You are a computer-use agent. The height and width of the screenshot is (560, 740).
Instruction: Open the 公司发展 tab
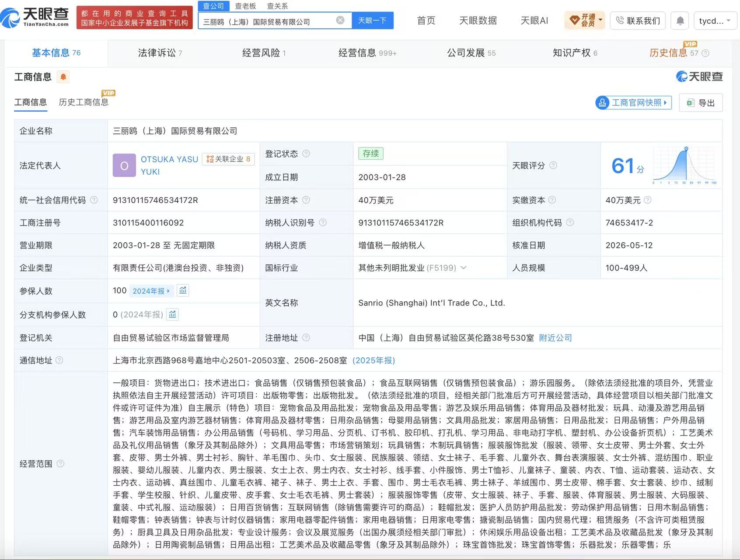[x=471, y=53]
